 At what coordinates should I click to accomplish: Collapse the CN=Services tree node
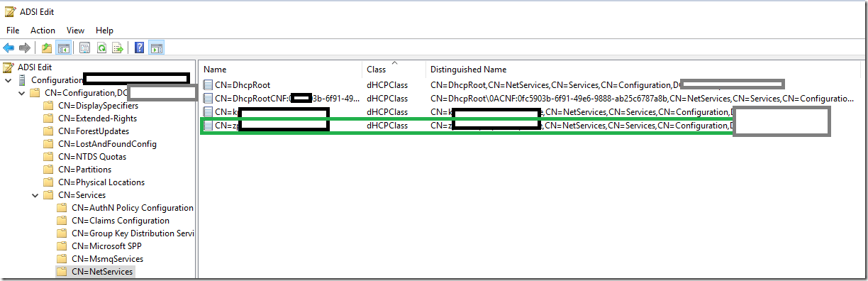click(x=35, y=195)
